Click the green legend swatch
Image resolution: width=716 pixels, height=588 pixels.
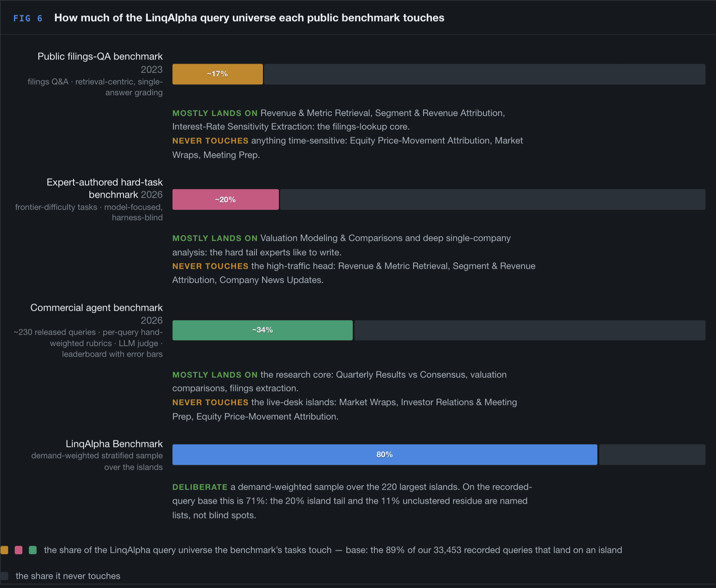pyautogui.click(x=33, y=550)
